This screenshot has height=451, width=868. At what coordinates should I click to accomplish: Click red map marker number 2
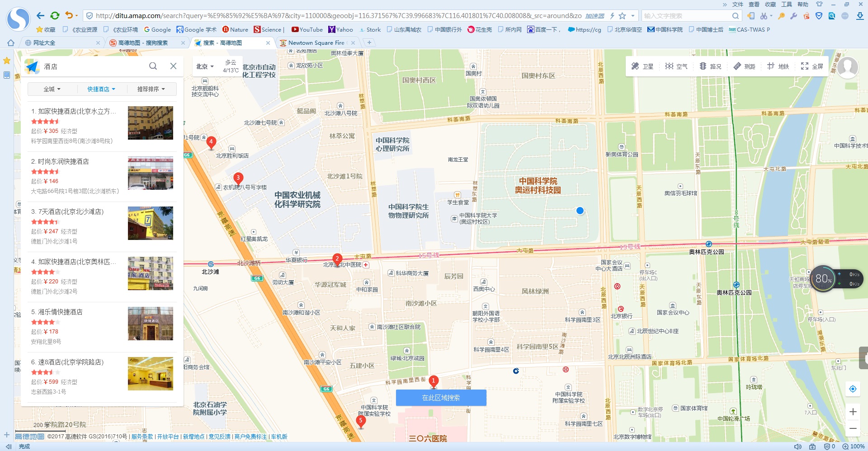pyautogui.click(x=337, y=260)
